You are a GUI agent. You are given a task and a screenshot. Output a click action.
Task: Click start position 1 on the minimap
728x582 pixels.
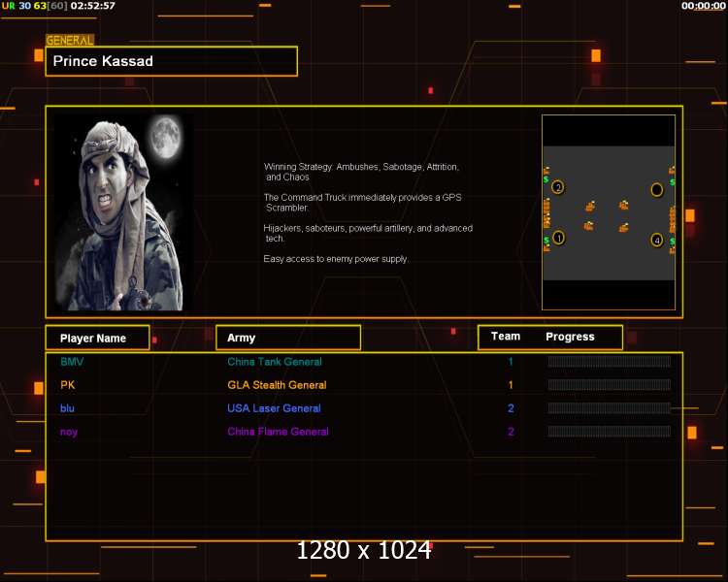559,238
